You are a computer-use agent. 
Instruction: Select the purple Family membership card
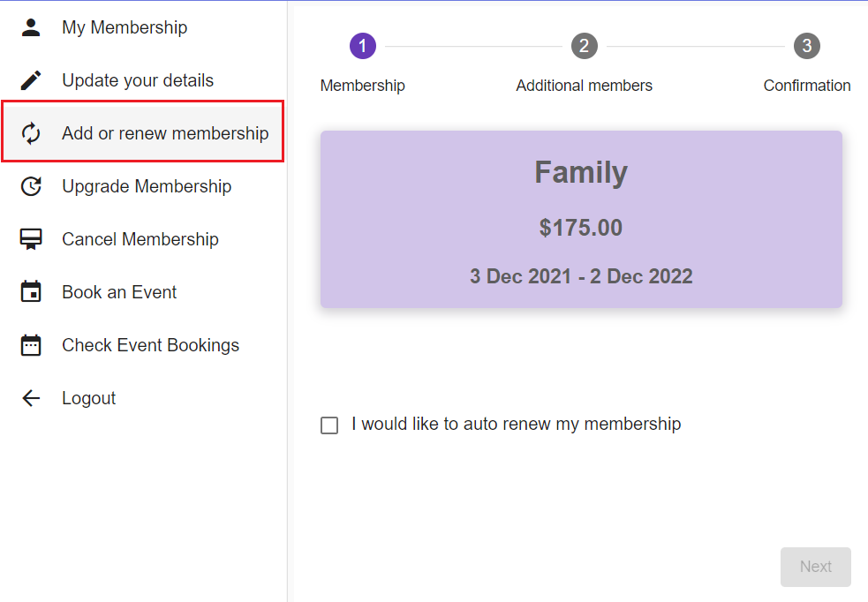[x=580, y=219]
